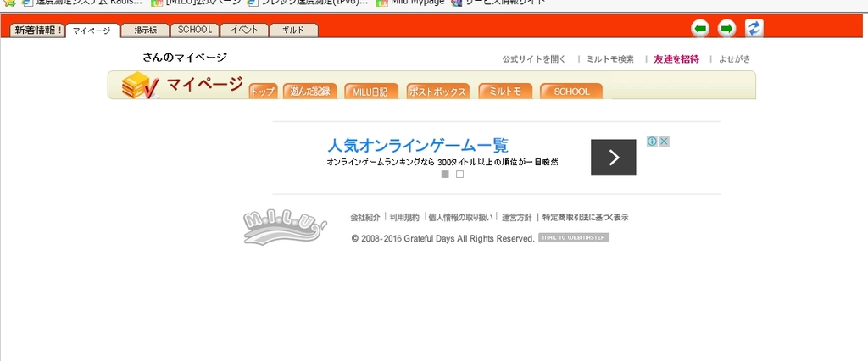Click the My Page book logo icon
868x361 pixels.
click(x=140, y=86)
